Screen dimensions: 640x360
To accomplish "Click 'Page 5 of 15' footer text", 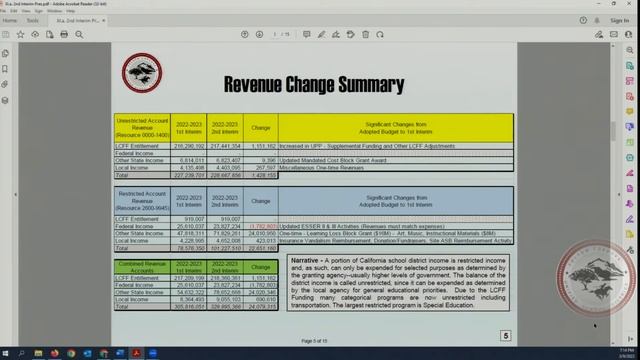I will pos(314,341).
